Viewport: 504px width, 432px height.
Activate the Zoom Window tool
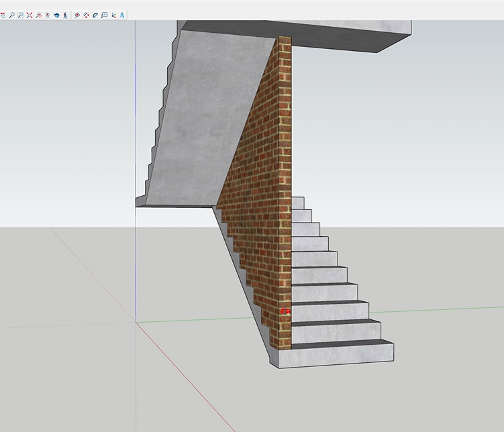[x=21, y=15]
